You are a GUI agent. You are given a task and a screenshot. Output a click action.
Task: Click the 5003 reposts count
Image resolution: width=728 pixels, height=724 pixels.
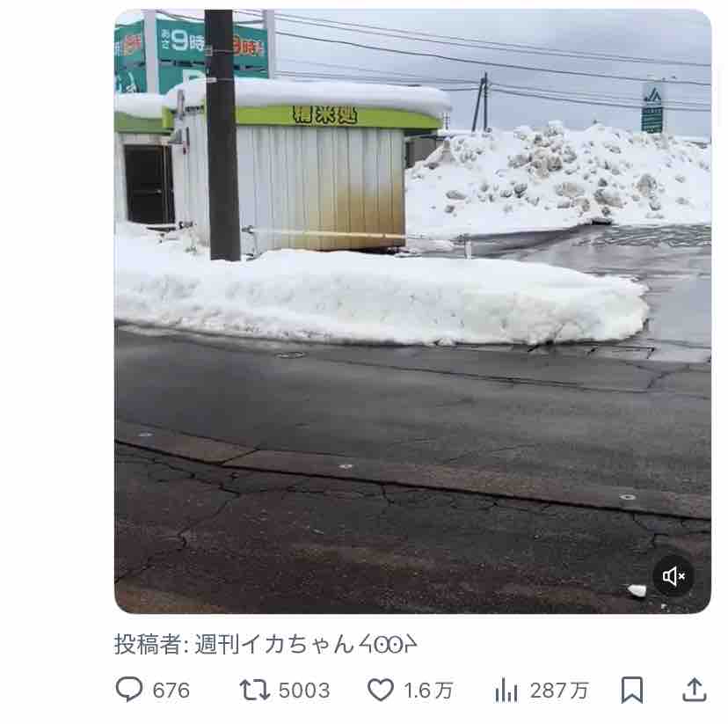[304, 691]
